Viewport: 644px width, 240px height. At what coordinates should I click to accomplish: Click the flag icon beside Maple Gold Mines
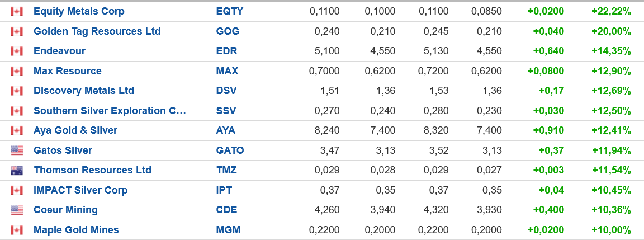tap(17, 230)
